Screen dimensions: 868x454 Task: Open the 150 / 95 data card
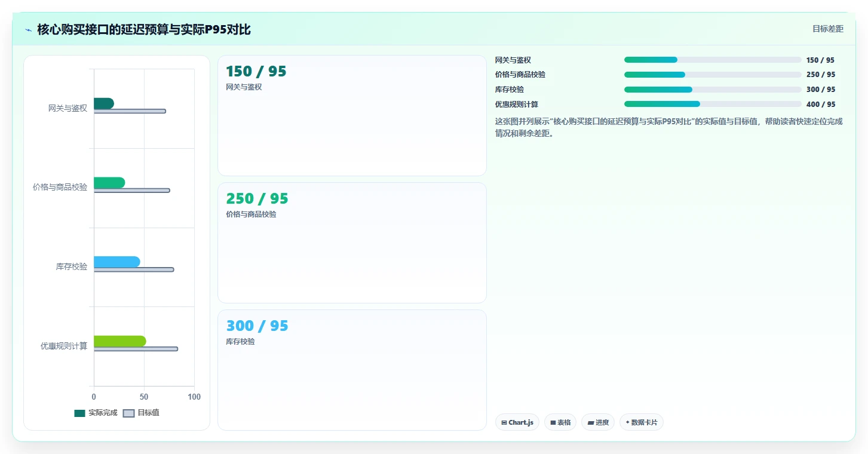[x=352, y=115]
